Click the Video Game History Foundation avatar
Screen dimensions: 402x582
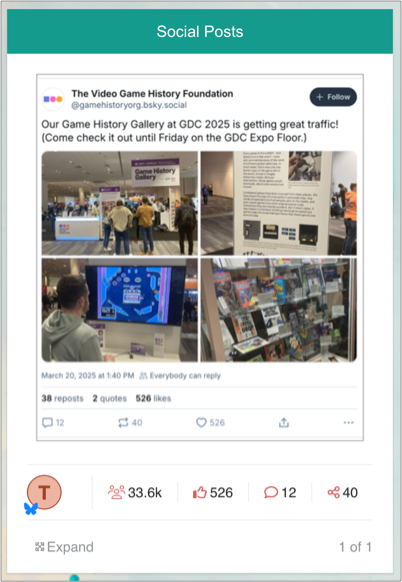53,99
